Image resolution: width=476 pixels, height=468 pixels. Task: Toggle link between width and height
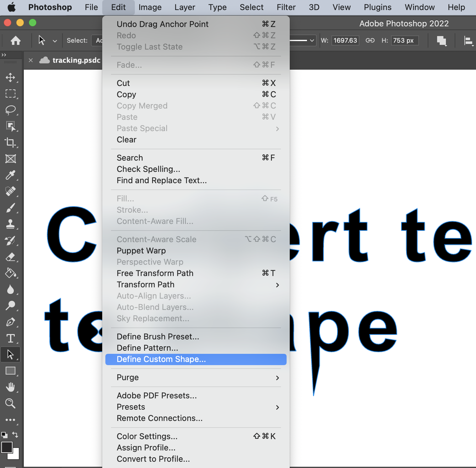pyautogui.click(x=370, y=40)
